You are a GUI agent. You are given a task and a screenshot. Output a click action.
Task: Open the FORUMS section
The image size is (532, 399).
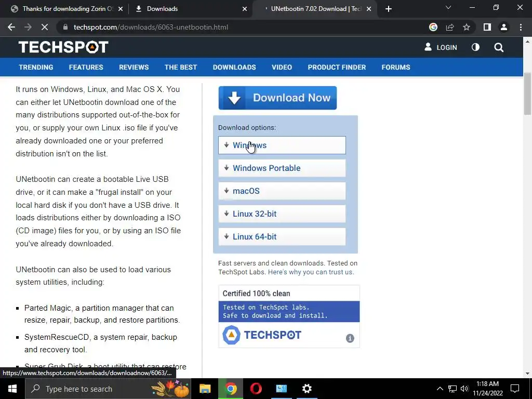click(395, 67)
